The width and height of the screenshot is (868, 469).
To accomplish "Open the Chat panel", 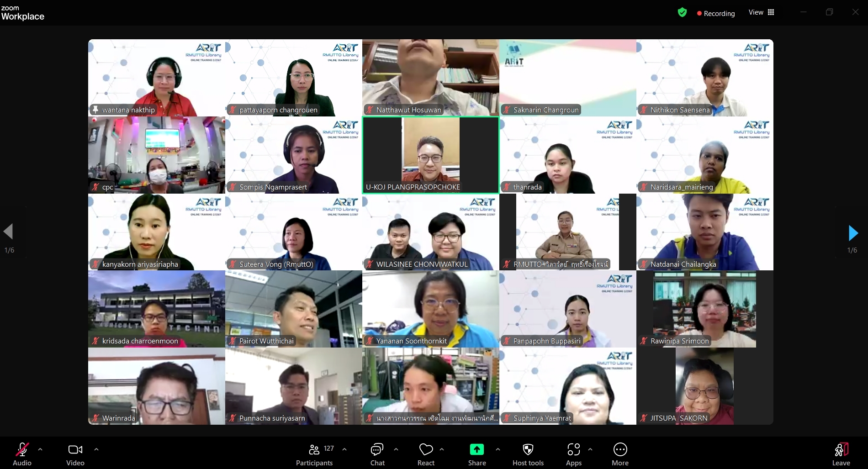I will (377, 454).
